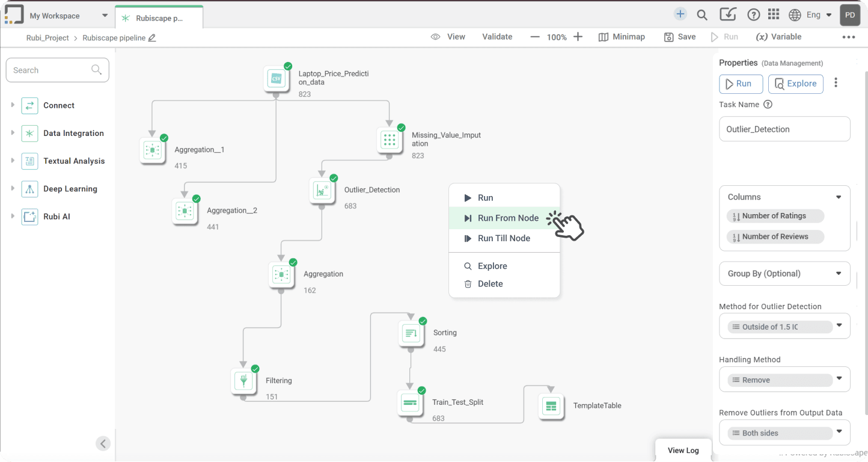Choose Run Till Node in context menu
This screenshot has height=462, width=868.
[504, 238]
